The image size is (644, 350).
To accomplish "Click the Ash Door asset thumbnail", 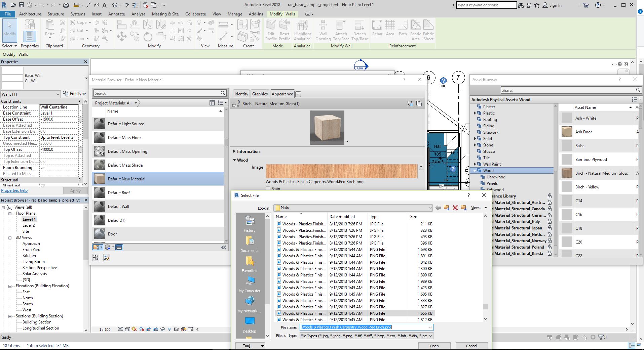I will click(x=567, y=132).
